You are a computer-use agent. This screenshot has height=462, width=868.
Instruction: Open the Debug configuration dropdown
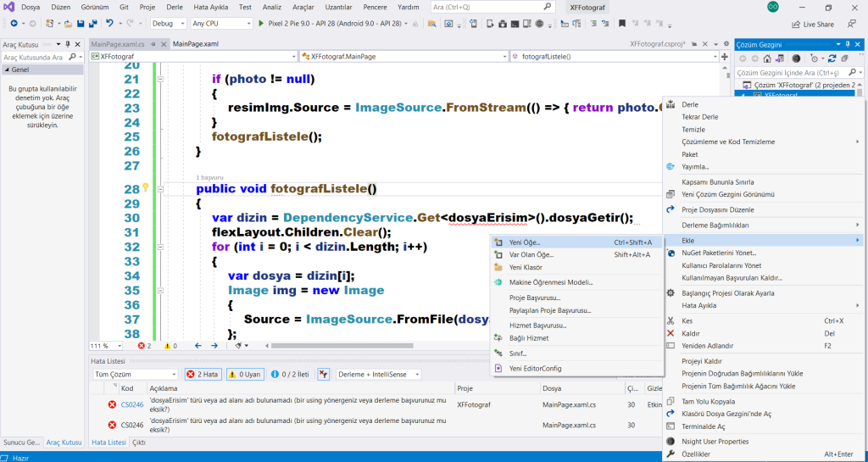(x=168, y=24)
